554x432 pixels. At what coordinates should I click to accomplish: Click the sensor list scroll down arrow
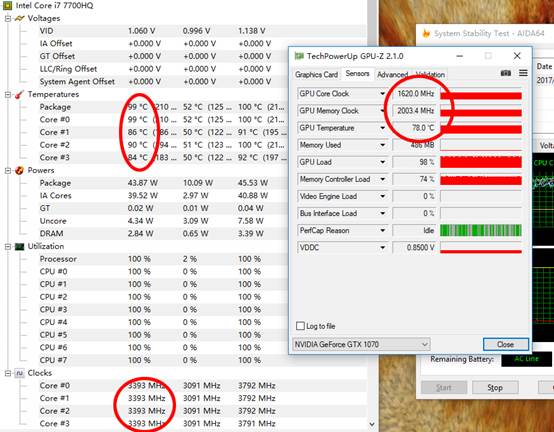coord(371,424)
